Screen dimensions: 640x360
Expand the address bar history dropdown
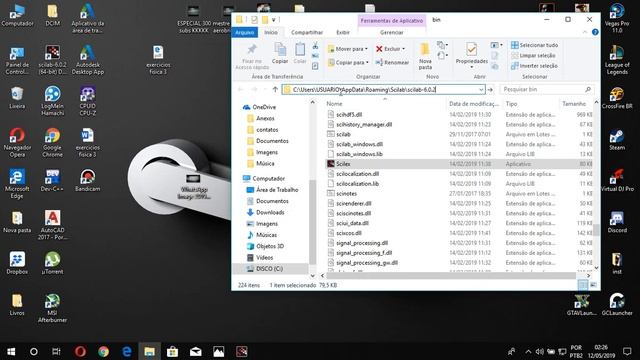click(x=481, y=89)
